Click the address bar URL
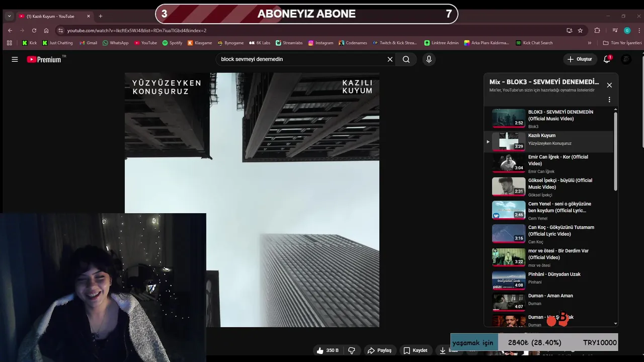This screenshot has width=644, height=362. pyautogui.click(x=137, y=30)
